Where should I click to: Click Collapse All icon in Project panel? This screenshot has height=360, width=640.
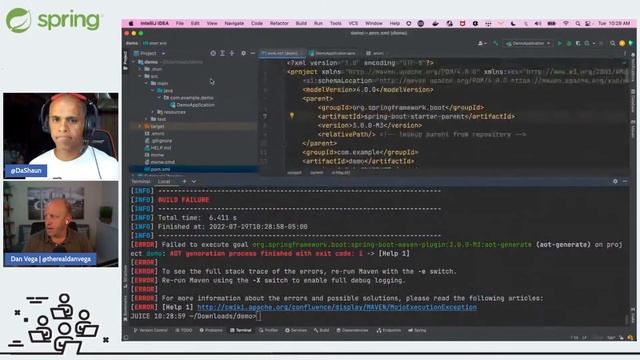(232, 53)
